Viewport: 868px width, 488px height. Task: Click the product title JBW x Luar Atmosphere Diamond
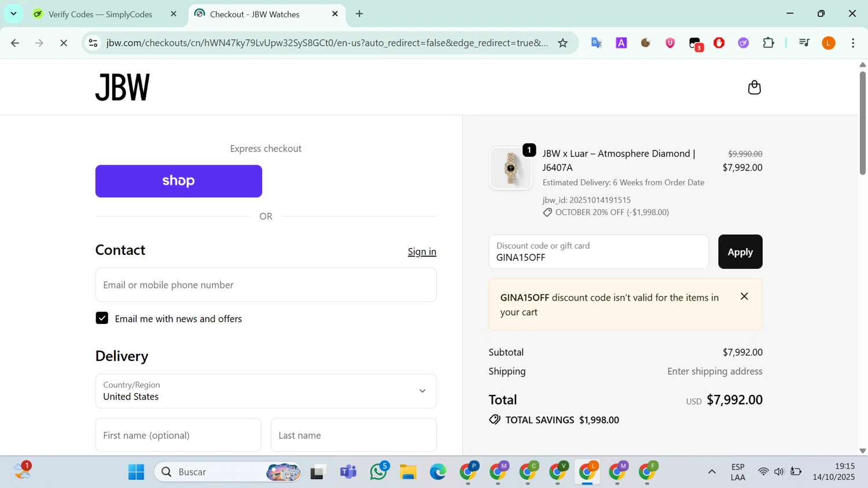(619, 160)
